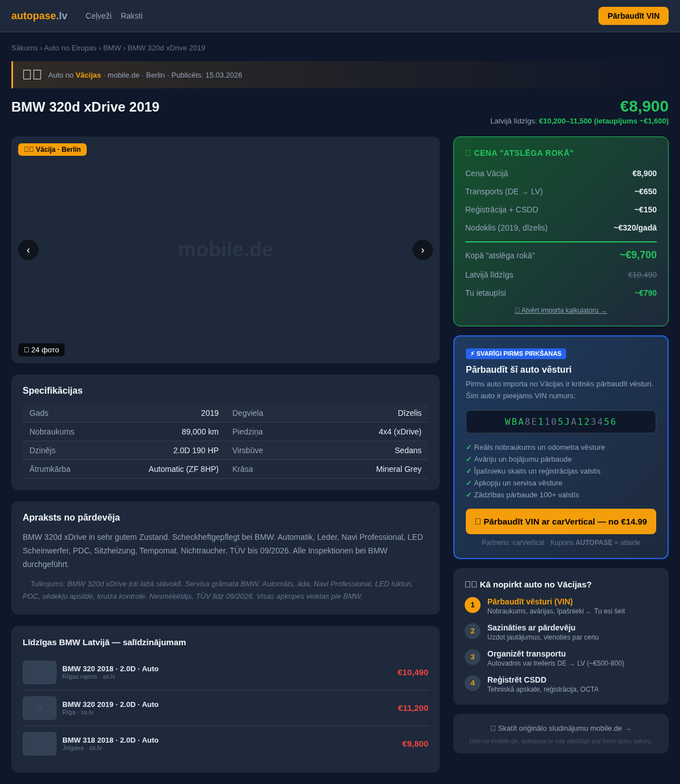680x784 pixels.
Task: Open the 24 photo counter badge
Action: point(41,350)
